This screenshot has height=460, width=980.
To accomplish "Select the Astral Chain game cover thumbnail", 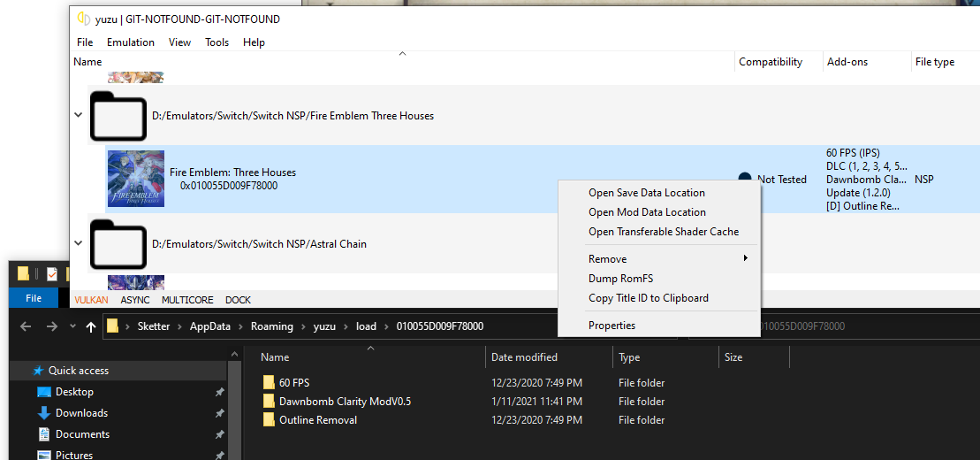I will [135, 282].
